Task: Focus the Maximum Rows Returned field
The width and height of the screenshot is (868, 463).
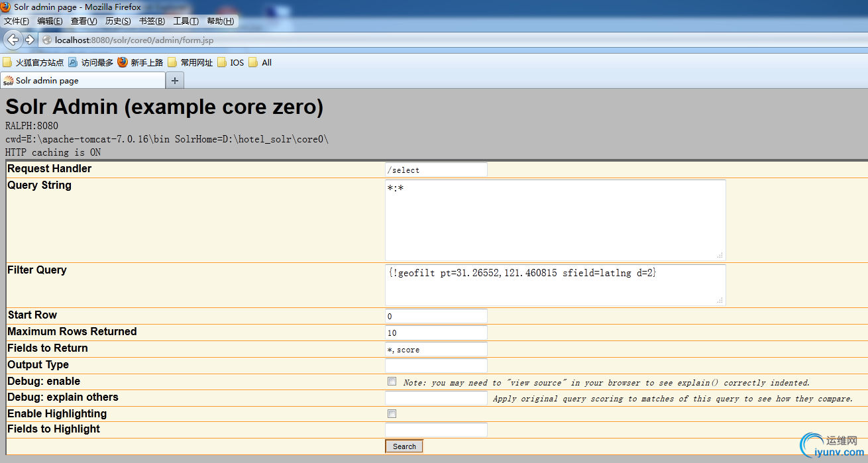Action: tap(436, 333)
